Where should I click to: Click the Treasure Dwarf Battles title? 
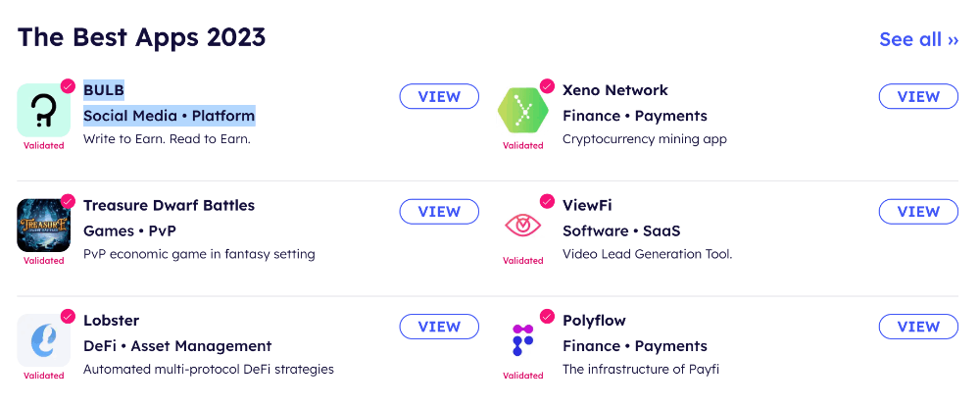[169, 205]
